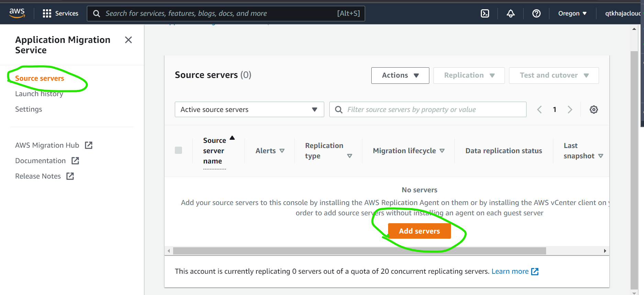Click the vertical page scrollbar
Image resolution: width=644 pixels, height=295 pixels.
[x=634, y=171]
